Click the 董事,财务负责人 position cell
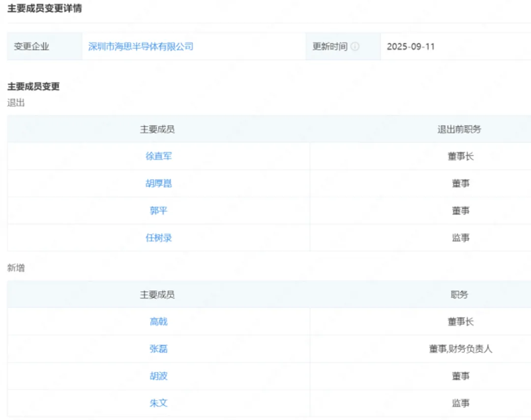 [460, 349]
